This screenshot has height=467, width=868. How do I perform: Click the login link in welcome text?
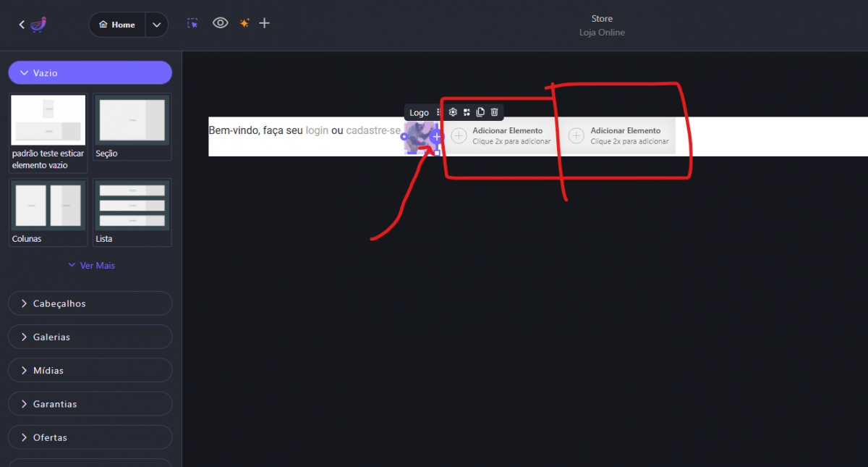pos(317,130)
